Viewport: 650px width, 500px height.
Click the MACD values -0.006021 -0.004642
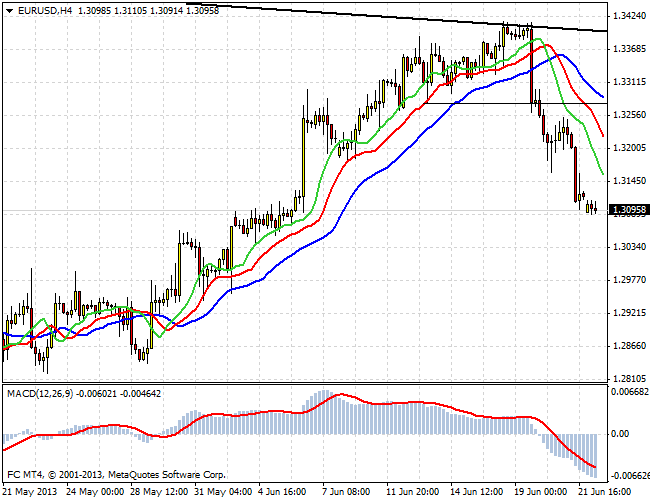(x=119, y=393)
